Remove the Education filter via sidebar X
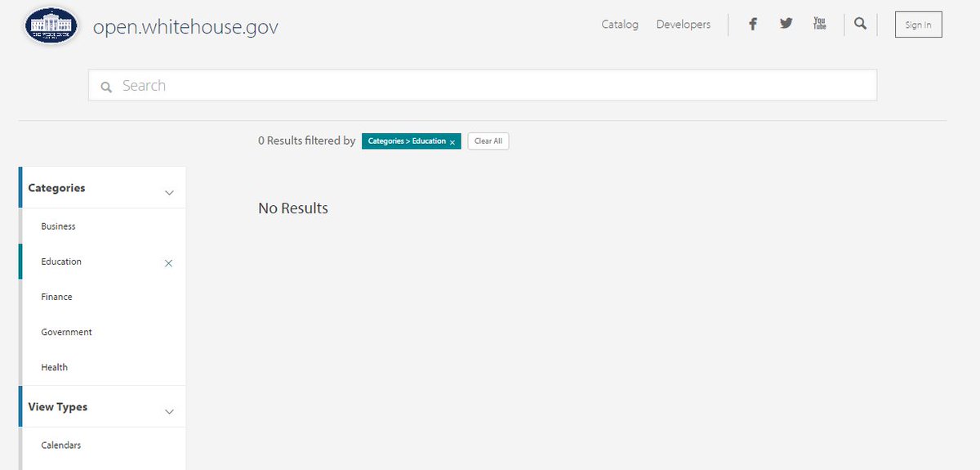This screenshot has width=980, height=470. [x=168, y=263]
